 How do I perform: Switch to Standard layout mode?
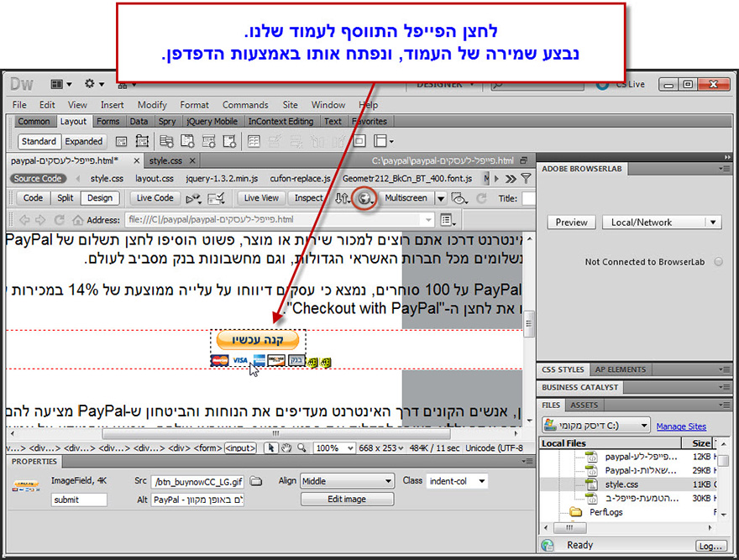click(39, 141)
